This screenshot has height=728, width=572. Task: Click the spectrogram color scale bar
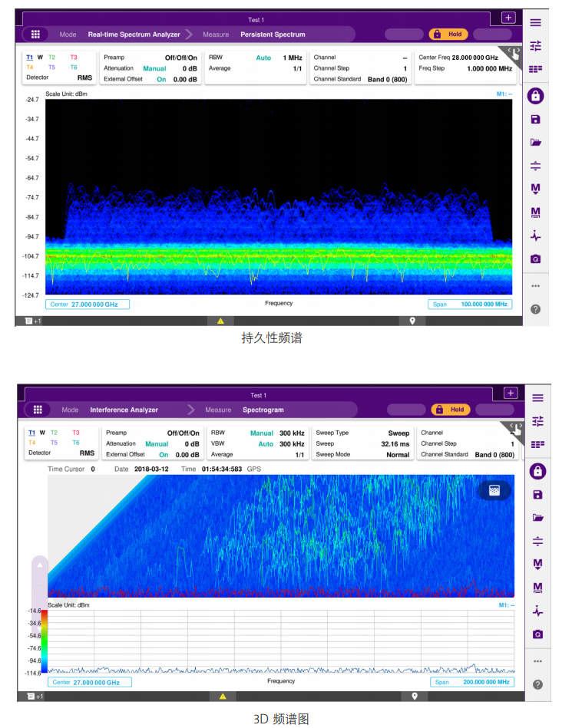click(x=45, y=641)
